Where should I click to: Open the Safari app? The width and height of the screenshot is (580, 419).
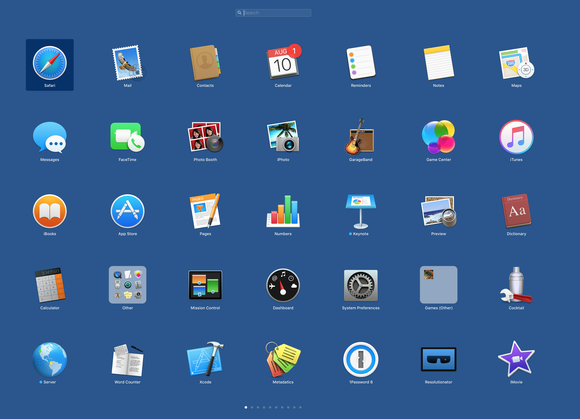pos(50,63)
